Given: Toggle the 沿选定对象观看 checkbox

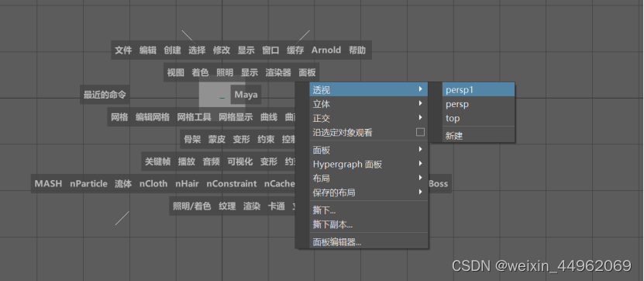Looking at the screenshot, I should click(x=420, y=133).
